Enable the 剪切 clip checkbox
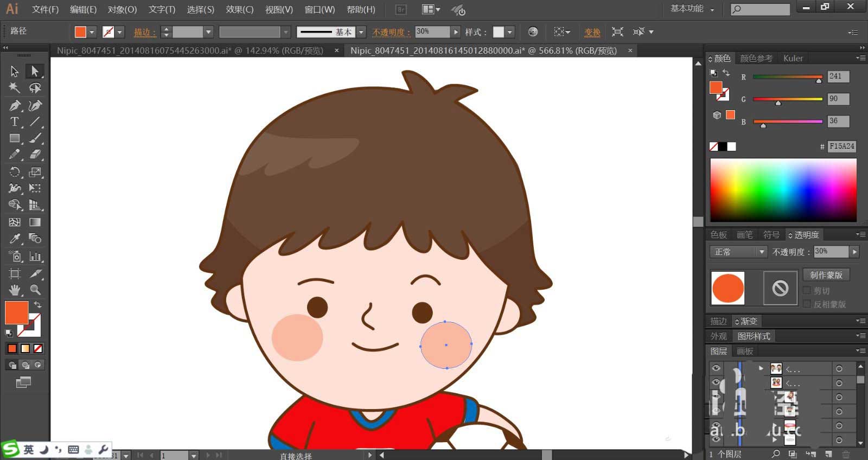 tap(807, 291)
